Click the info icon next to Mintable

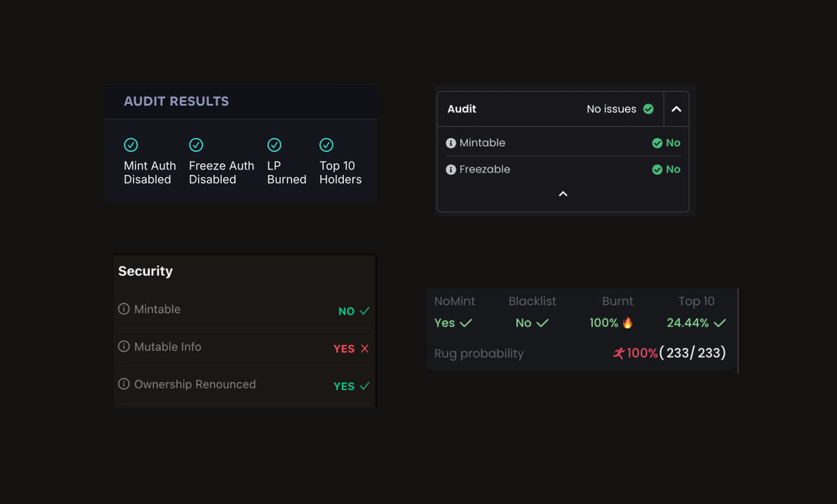coord(453,142)
